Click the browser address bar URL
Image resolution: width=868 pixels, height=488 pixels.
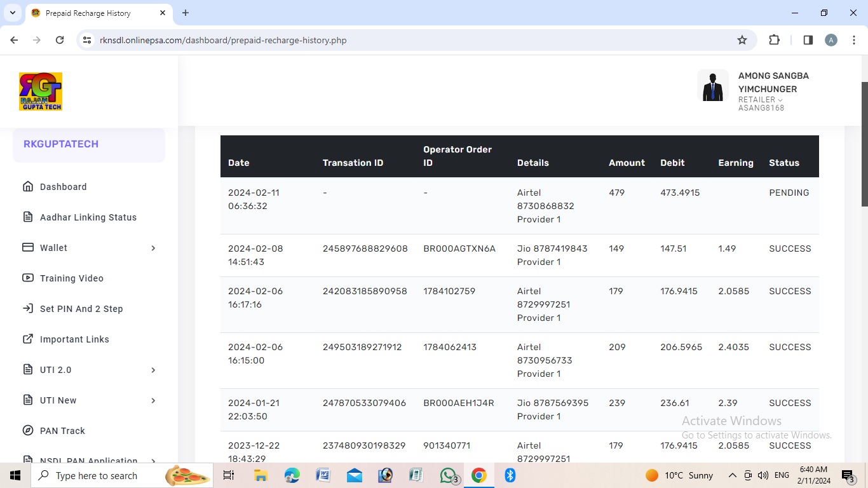[223, 40]
